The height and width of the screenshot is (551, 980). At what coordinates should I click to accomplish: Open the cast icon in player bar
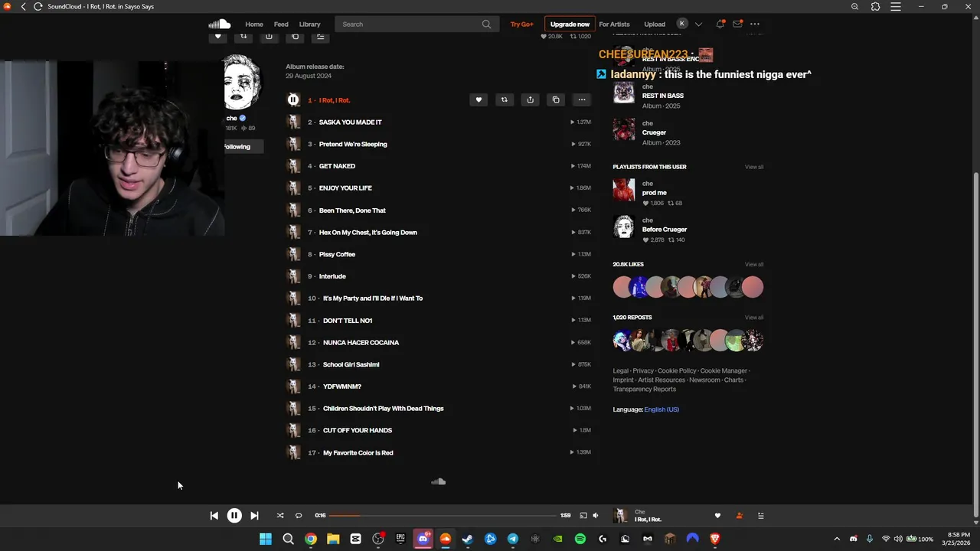[583, 516]
